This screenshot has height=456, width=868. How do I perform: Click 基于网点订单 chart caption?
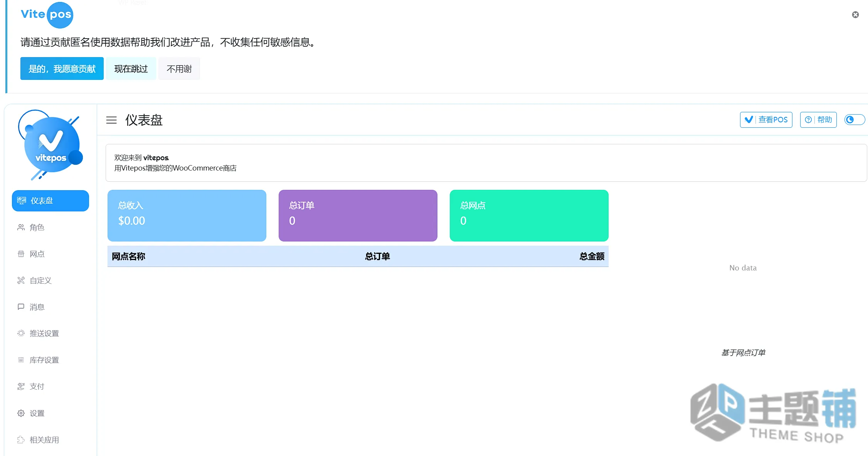(743, 353)
